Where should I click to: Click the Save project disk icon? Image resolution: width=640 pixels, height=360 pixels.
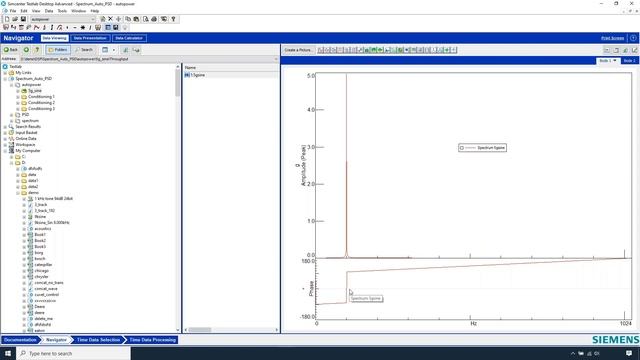(23, 19)
